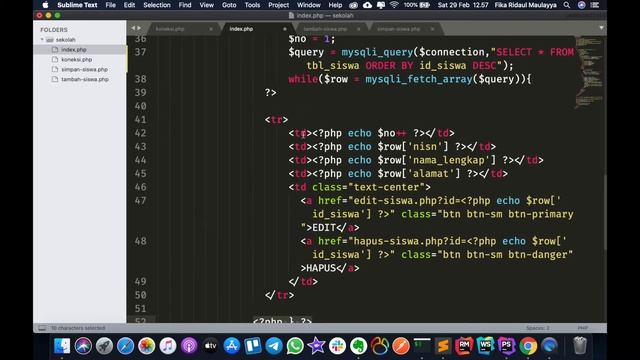
Task: Open the terminal app in dock
Action: tap(422, 346)
